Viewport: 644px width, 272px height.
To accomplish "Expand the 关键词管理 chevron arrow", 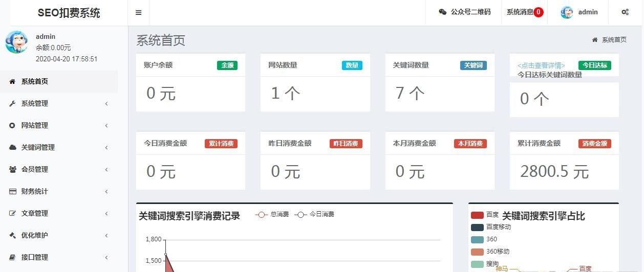I will 106,148.
